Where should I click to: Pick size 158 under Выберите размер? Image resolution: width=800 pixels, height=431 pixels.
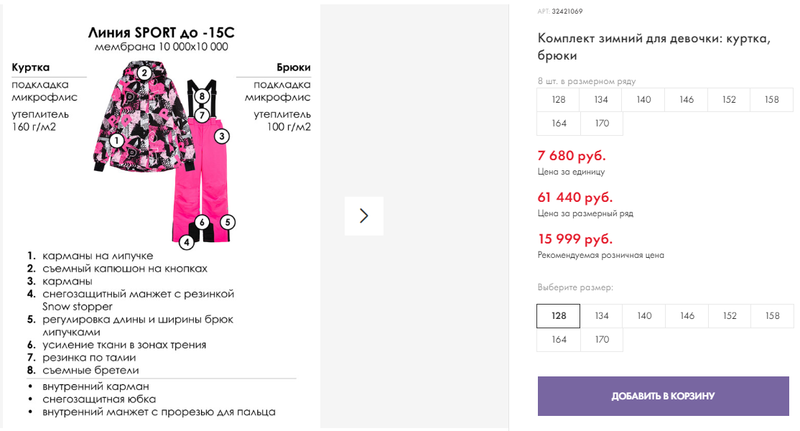772,316
